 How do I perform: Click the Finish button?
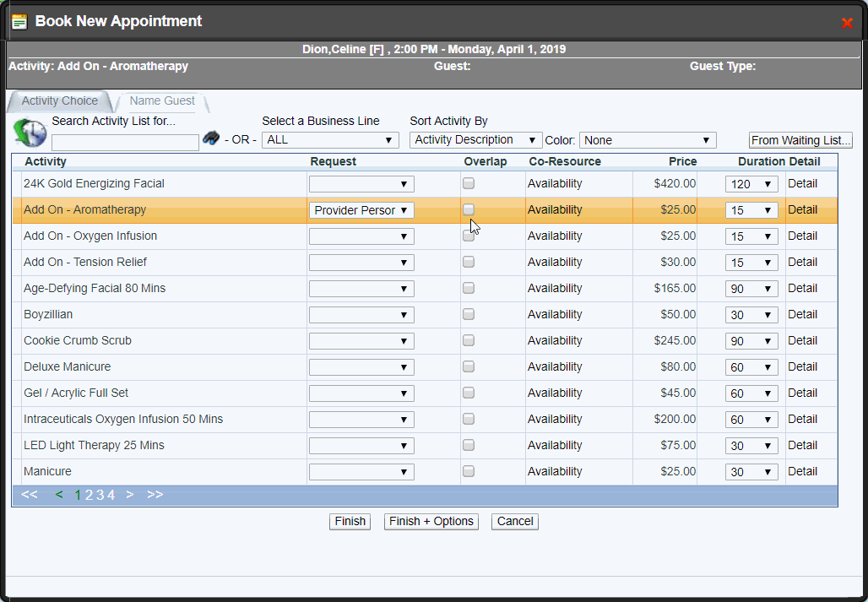[350, 521]
